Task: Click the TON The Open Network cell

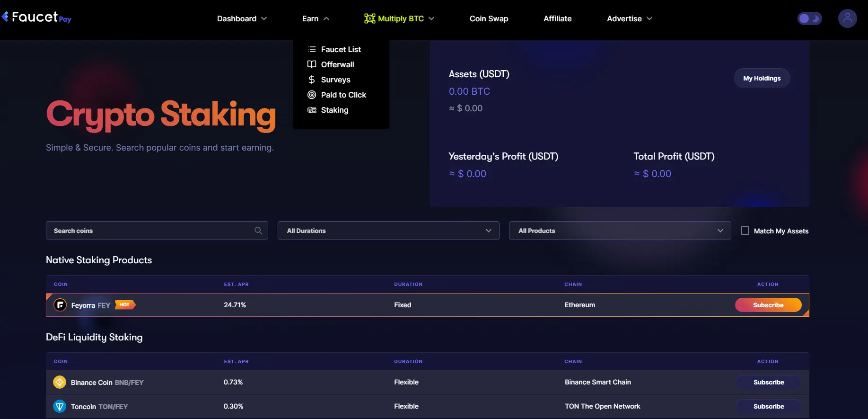Action: (602, 406)
